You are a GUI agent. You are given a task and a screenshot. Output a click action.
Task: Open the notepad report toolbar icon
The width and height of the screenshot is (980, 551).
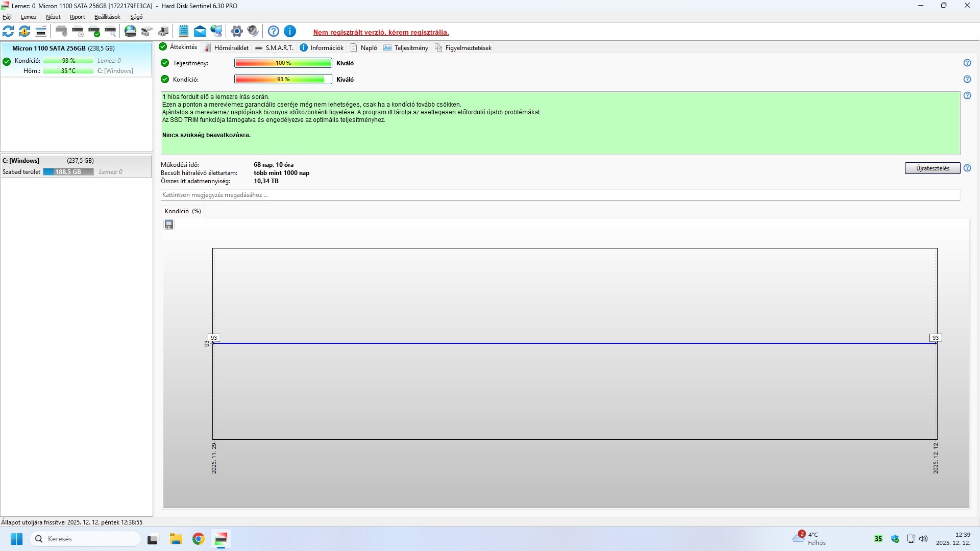pyautogui.click(x=184, y=32)
